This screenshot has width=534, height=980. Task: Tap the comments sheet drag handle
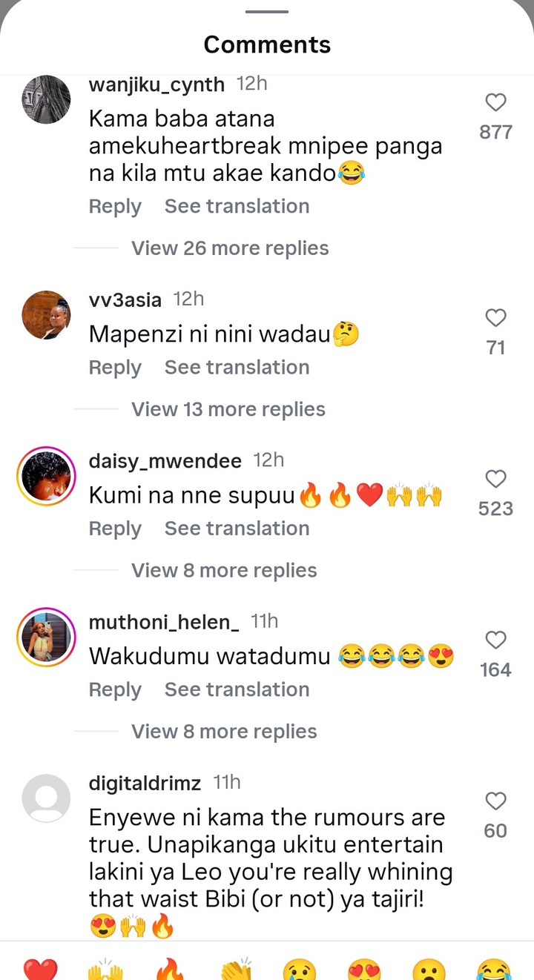tap(267, 11)
